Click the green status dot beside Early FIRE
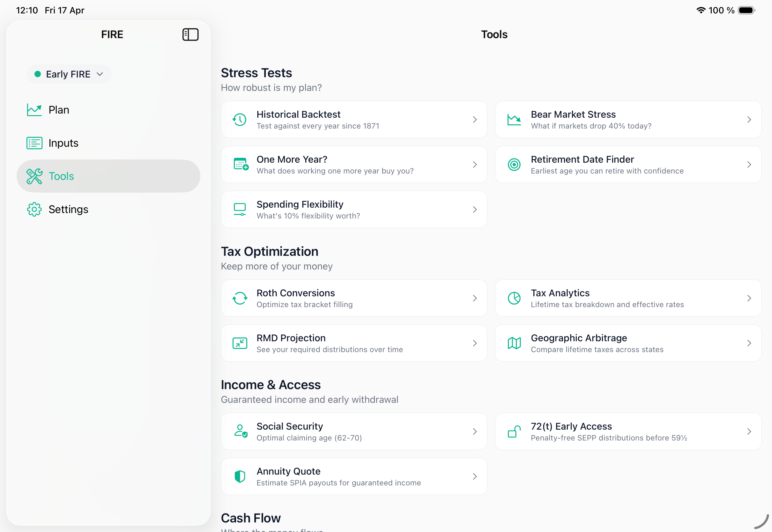Viewport: 772px width, 532px height. click(x=38, y=74)
